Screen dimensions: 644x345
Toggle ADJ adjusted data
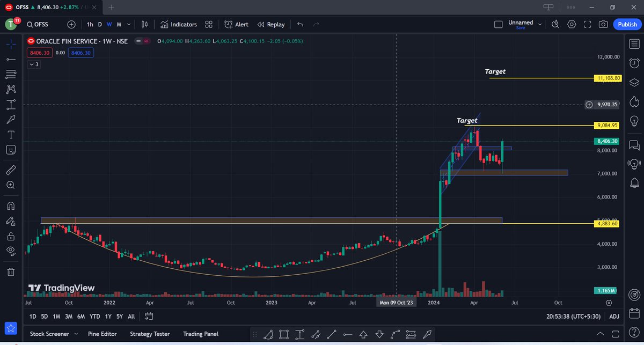[614, 317]
